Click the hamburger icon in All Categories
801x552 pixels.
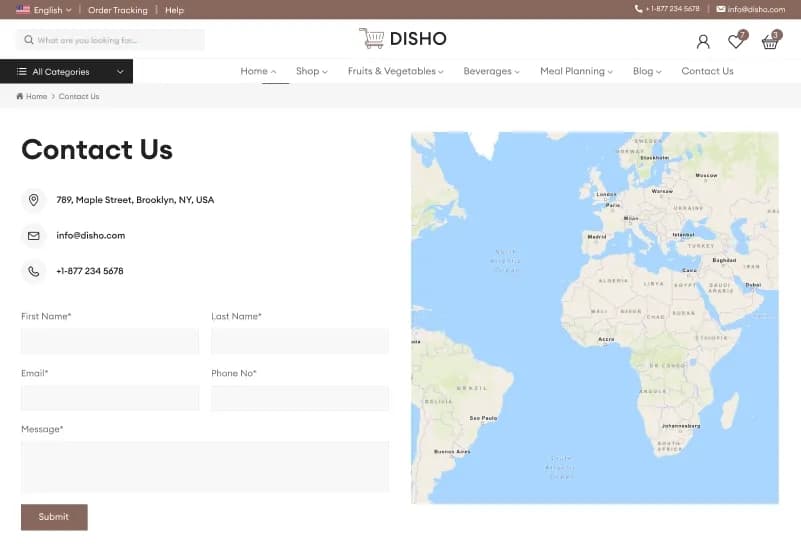tap(21, 71)
